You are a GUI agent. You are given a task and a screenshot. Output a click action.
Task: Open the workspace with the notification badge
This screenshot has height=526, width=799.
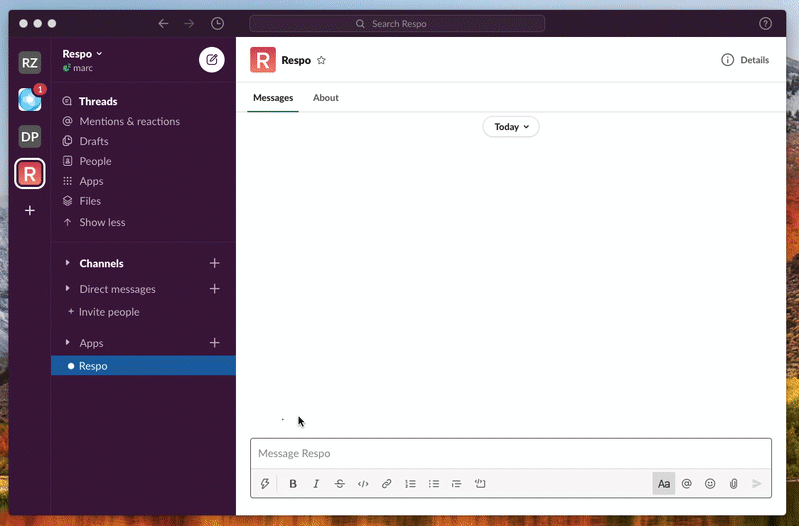30,99
